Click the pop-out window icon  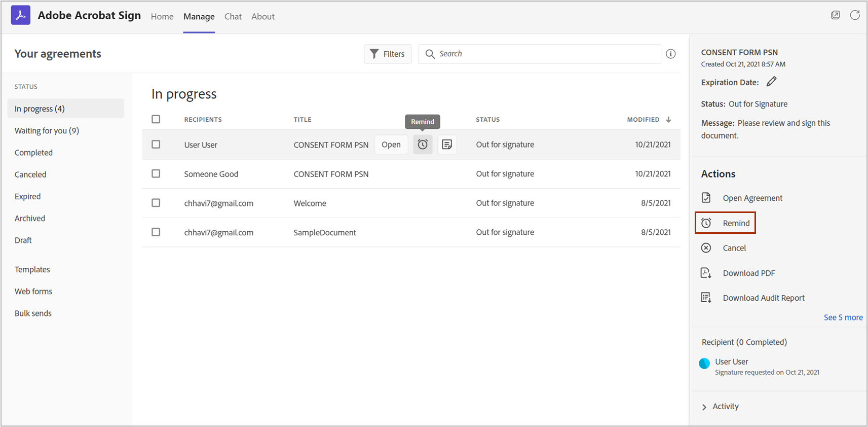836,15
